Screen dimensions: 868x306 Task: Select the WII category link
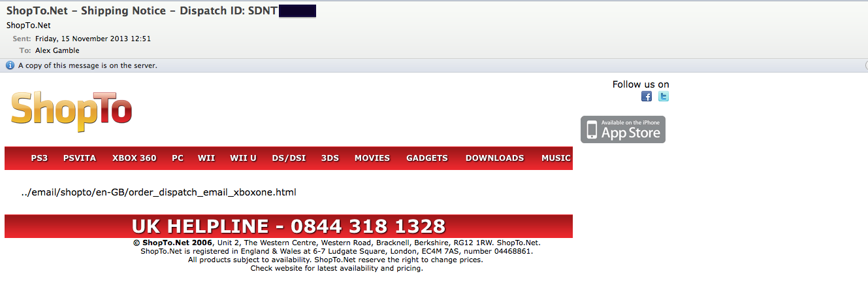206,158
